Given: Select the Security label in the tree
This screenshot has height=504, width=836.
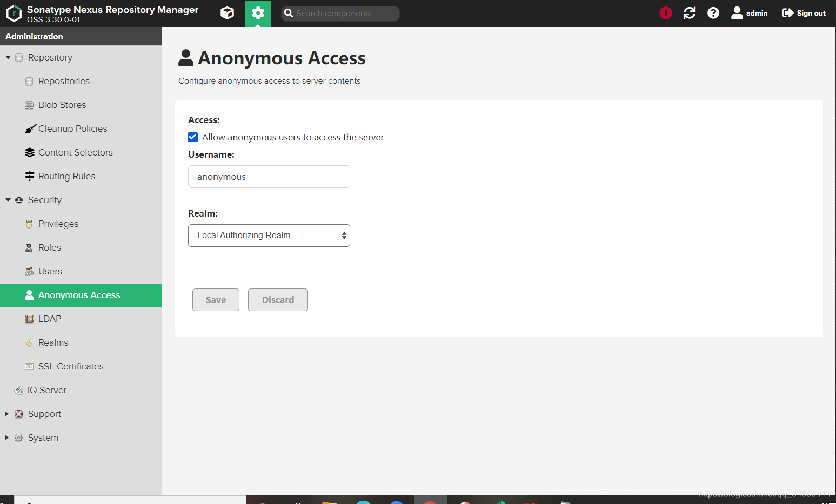Looking at the screenshot, I should 45,200.
